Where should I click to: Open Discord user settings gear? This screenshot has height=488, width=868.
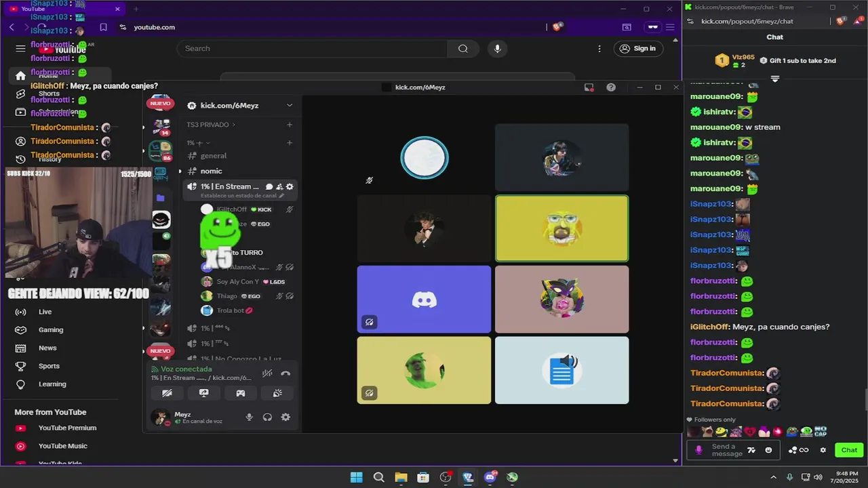point(285,418)
